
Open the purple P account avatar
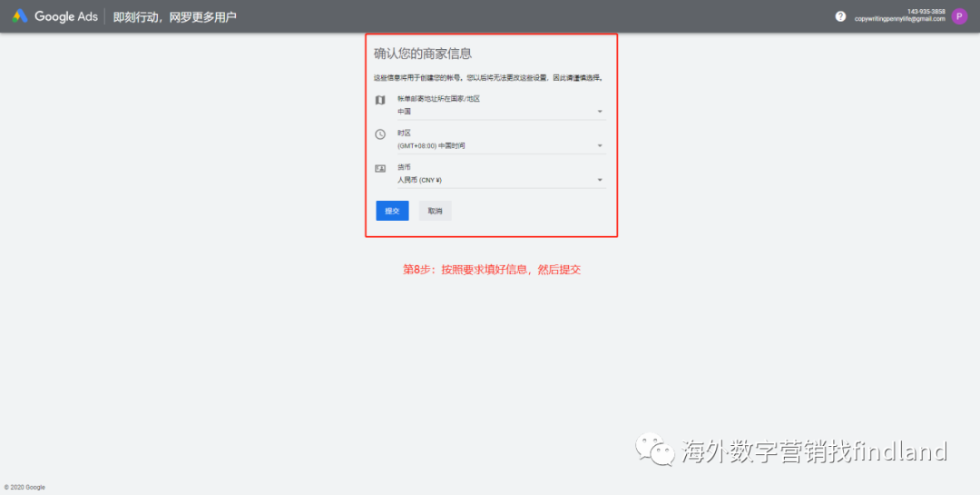[959, 16]
